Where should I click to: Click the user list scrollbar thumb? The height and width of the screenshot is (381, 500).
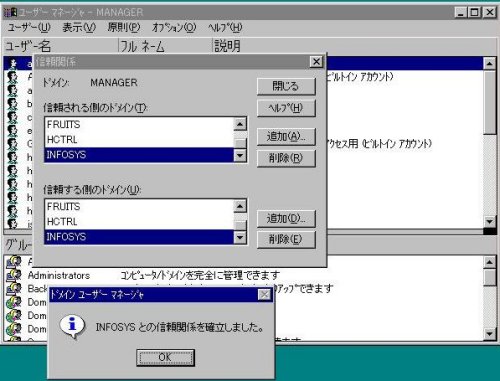489,102
